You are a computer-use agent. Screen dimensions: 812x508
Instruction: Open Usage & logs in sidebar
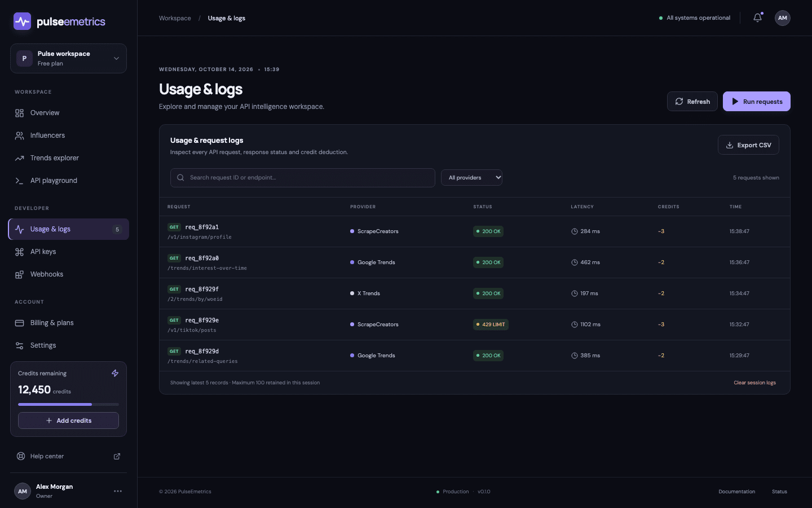tap(68, 229)
